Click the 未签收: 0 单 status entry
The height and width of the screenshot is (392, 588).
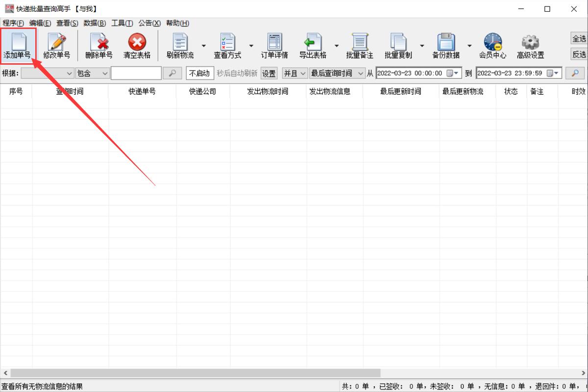pyautogui.click(x=452, y=387)
